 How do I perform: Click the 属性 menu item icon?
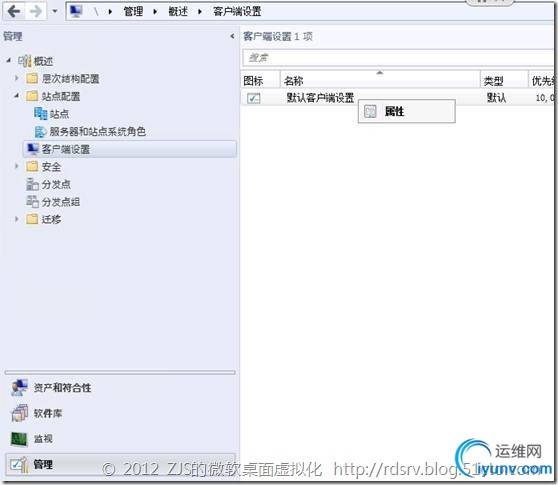370,112
